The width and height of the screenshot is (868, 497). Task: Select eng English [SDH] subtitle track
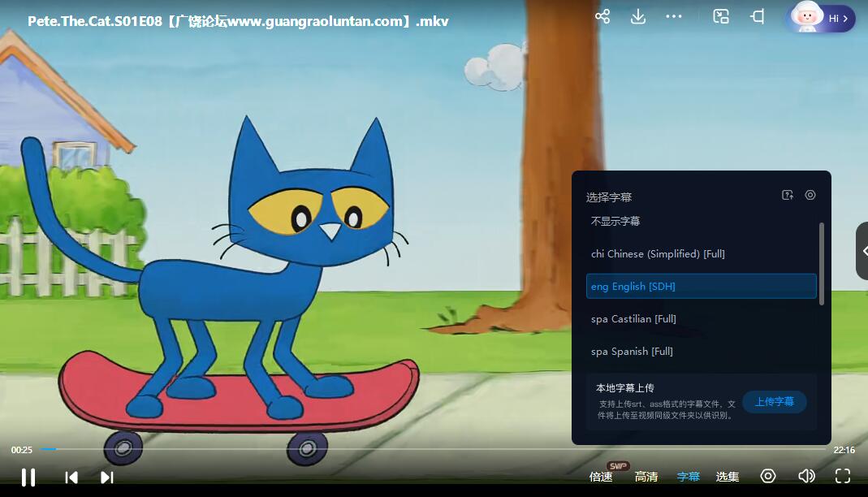pos(702,286)
